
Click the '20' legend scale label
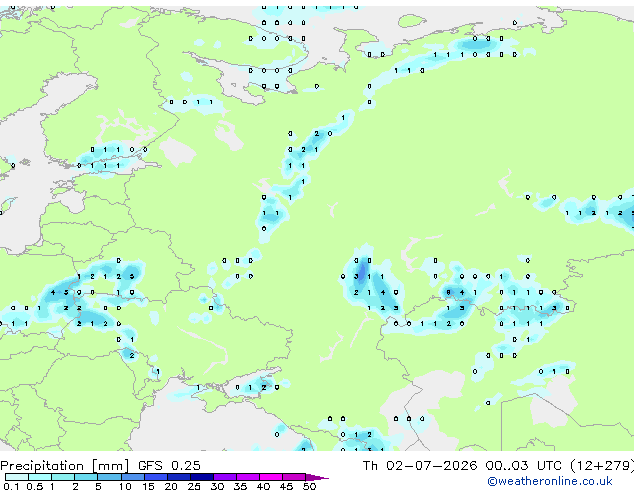[x=171, y=486]
